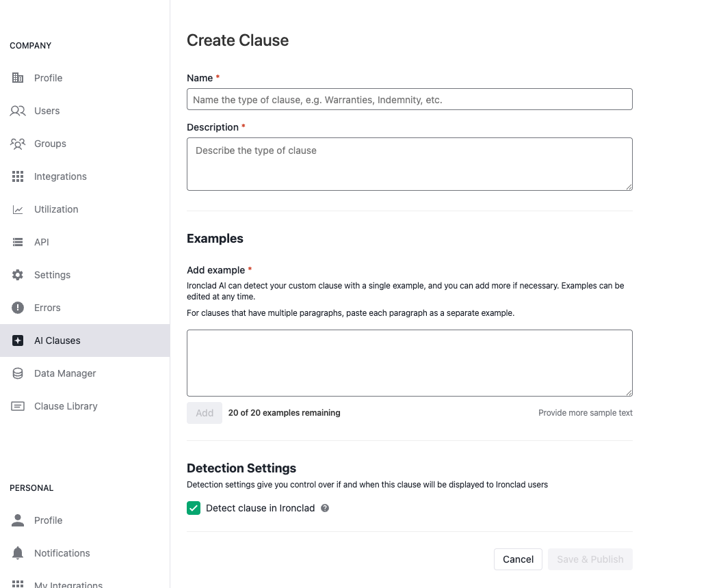This screenshot has height=588, width=708.
Task: Click the personal Profile person icon
Action: click(18, 520)
